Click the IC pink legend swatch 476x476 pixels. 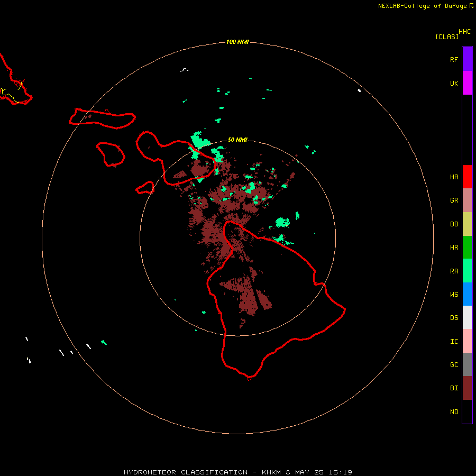[467, 341]
